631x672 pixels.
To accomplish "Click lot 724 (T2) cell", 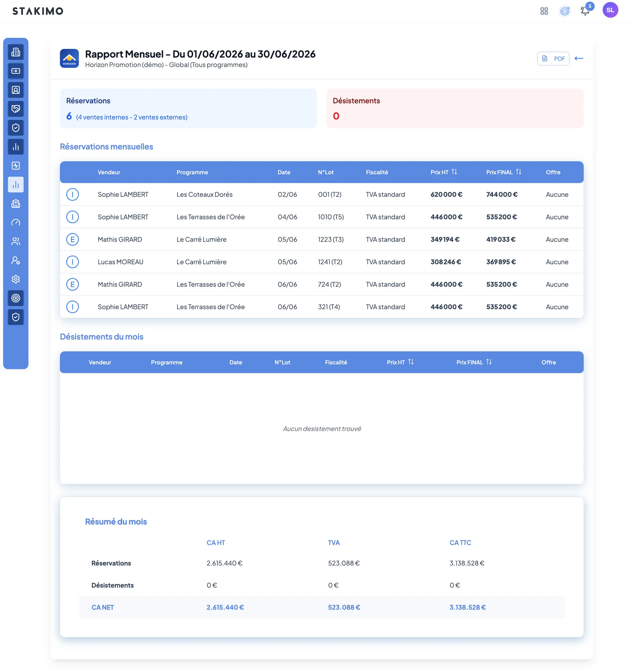I will [329, 284].
